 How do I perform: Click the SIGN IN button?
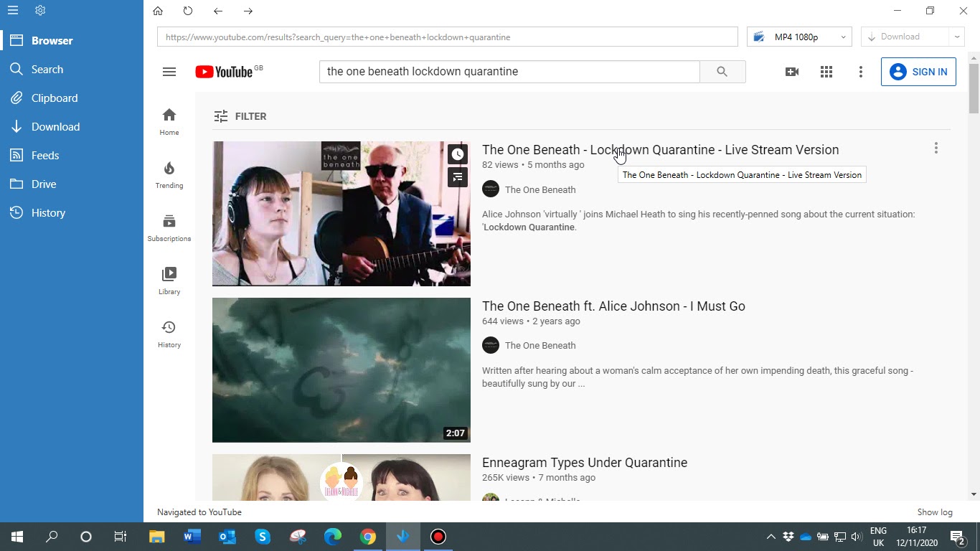point(918,72)
